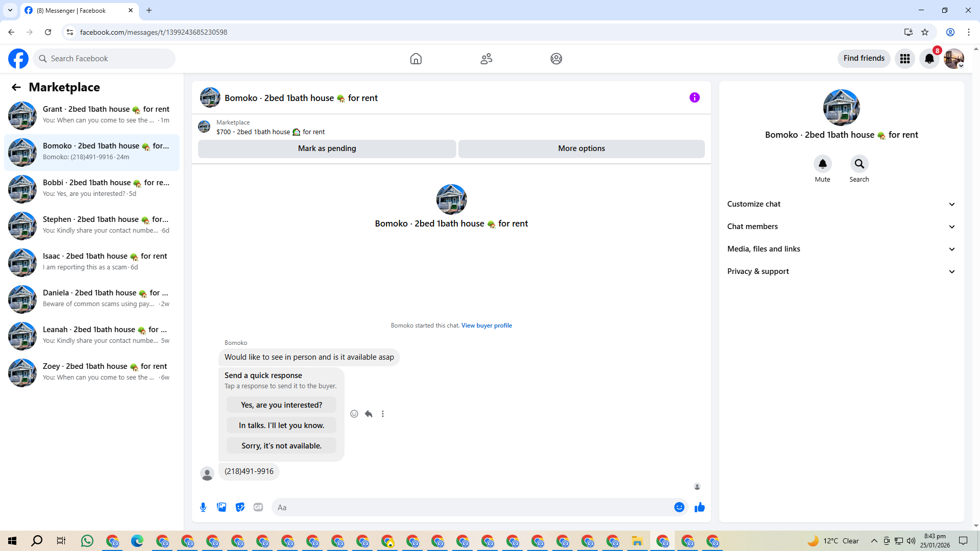The width and height of the screenshot is (980, 551).
Task: Click the back arrow beside Marketplace
Action: (16, 87)
